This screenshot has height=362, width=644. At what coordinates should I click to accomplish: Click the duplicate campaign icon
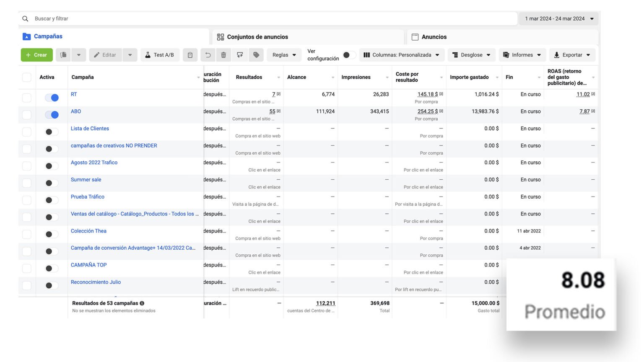click(x=63, y=55)
